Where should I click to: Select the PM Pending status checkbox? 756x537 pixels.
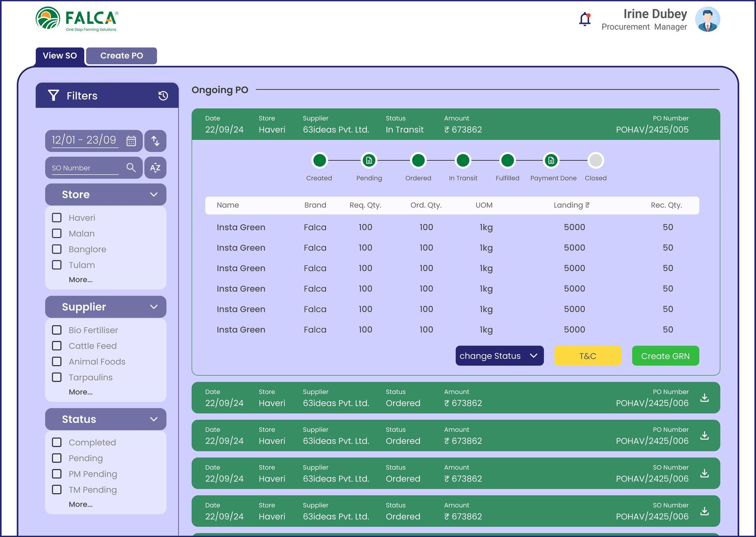57,474
